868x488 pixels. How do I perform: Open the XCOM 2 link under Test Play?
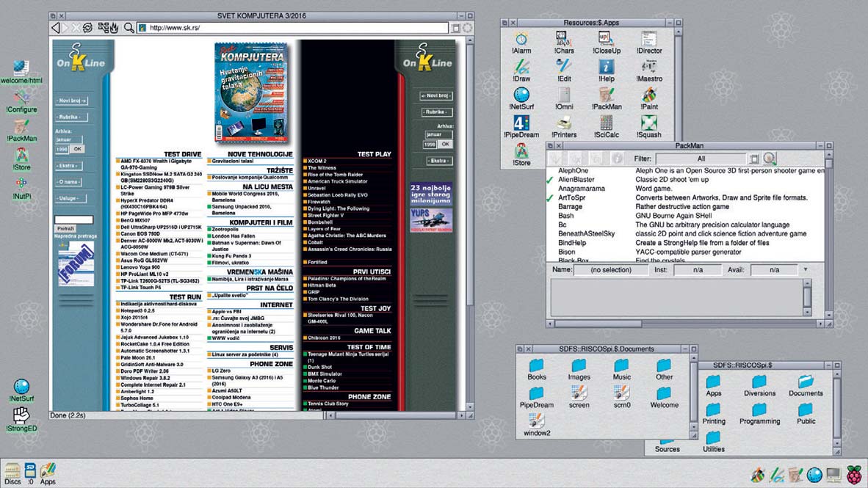coord(317,161)
